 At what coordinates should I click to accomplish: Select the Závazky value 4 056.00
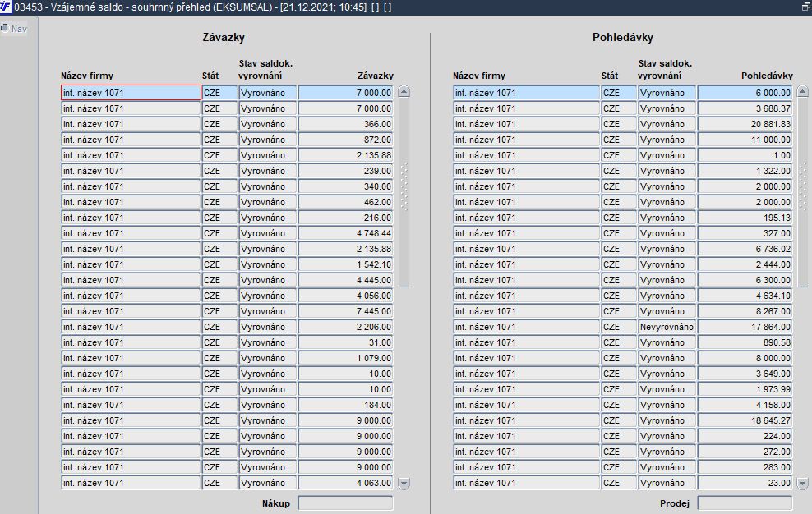345,296
